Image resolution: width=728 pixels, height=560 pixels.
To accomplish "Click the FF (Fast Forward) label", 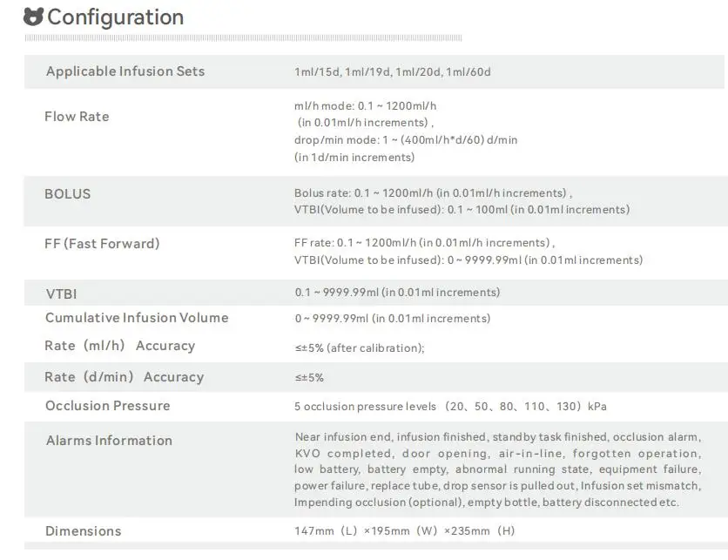I will click(x=102, y=244).
